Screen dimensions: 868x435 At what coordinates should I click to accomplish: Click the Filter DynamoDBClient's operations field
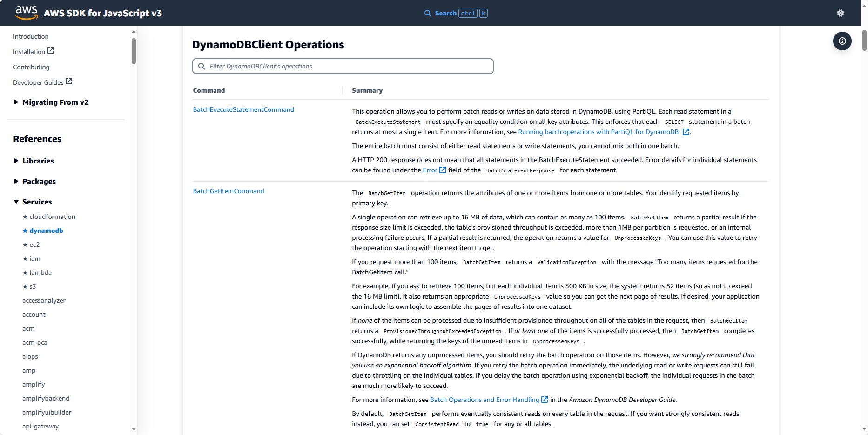point(343,66)
